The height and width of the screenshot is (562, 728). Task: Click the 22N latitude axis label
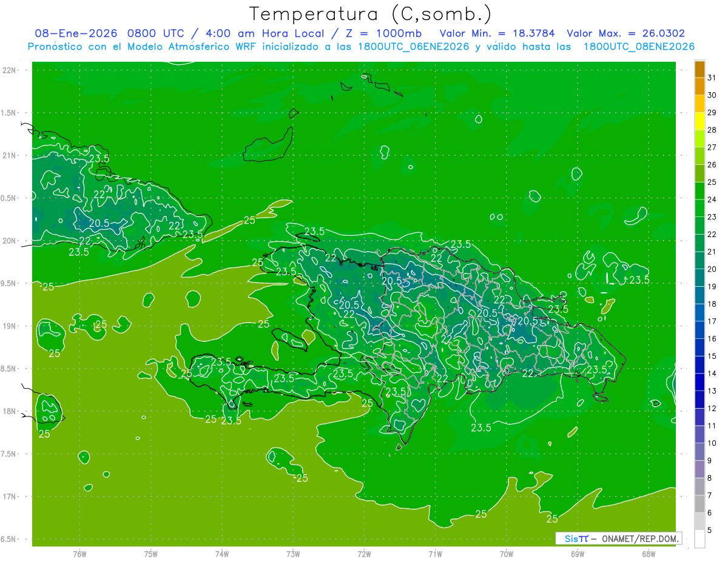click(9, 70)
